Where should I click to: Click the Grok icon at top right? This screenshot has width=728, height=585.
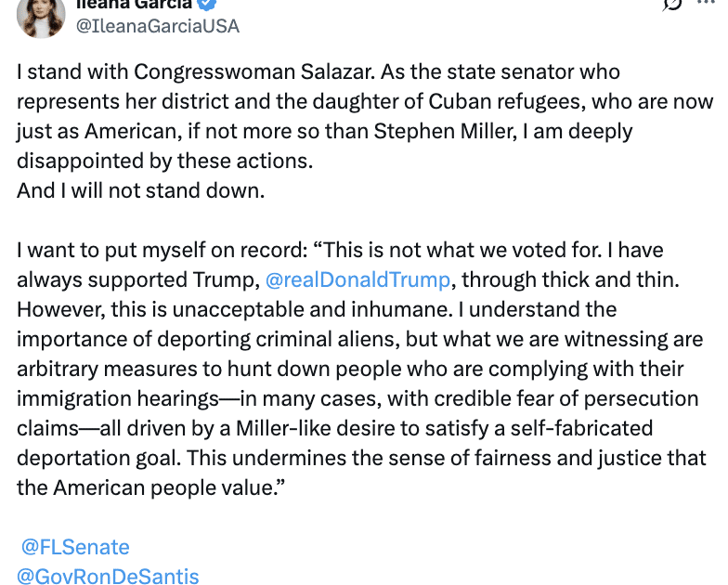pyautogui.click(x=672, y=4)
